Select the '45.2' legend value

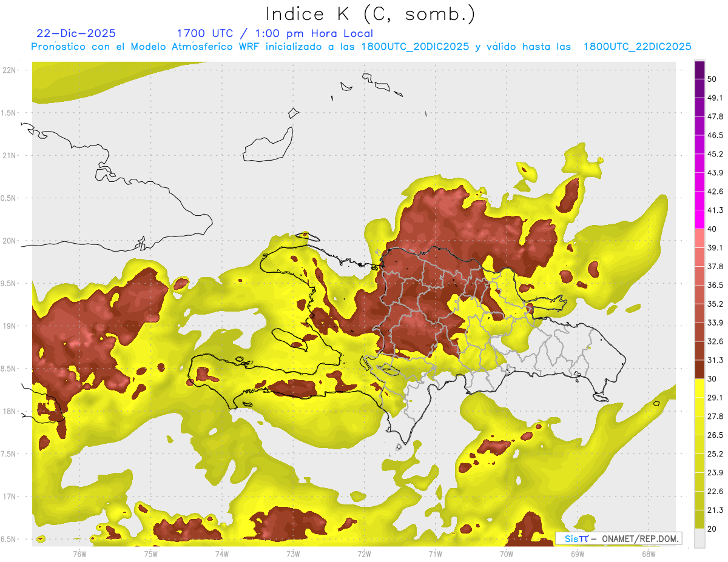[715, 154]
